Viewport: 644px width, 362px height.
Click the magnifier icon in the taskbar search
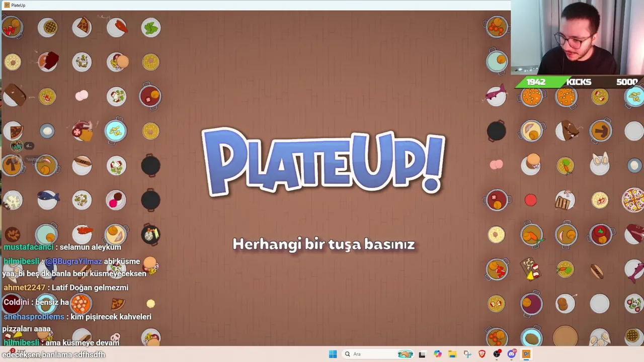pos(347,354)
